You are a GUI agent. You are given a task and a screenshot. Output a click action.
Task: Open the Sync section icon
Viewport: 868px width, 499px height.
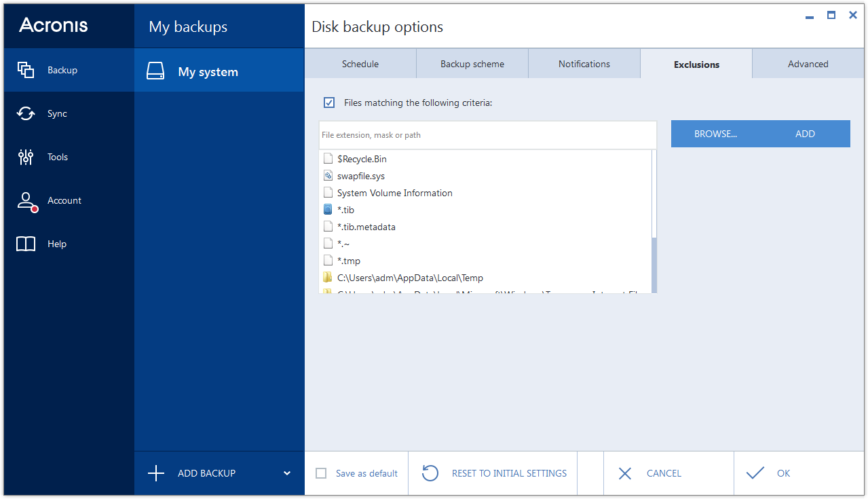(x=26, y=113)
